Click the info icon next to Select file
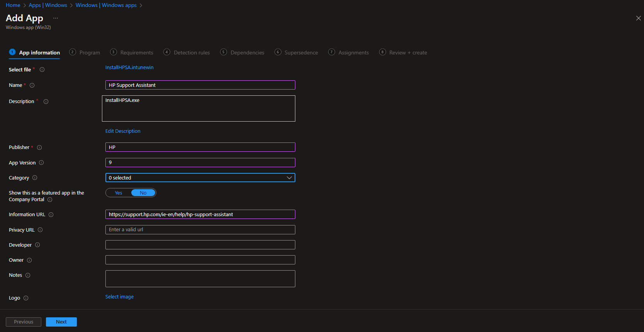 [x=42, y=70]
